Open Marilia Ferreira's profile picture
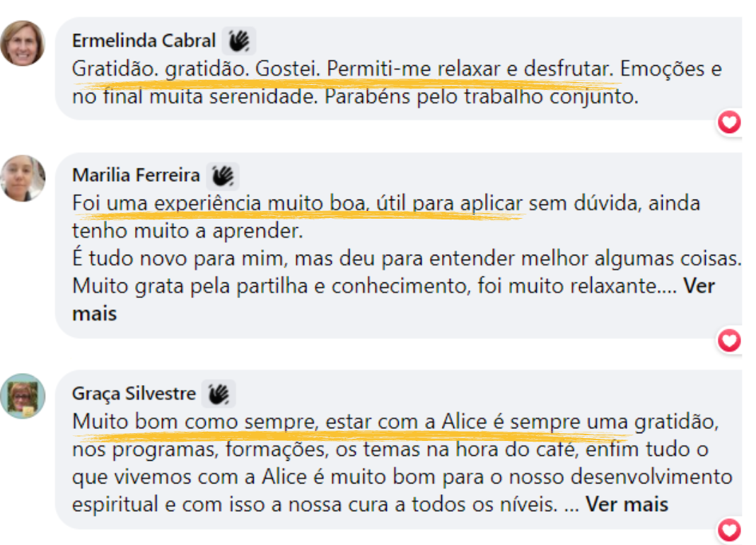The image size is (756, 545). pos(23,178)
